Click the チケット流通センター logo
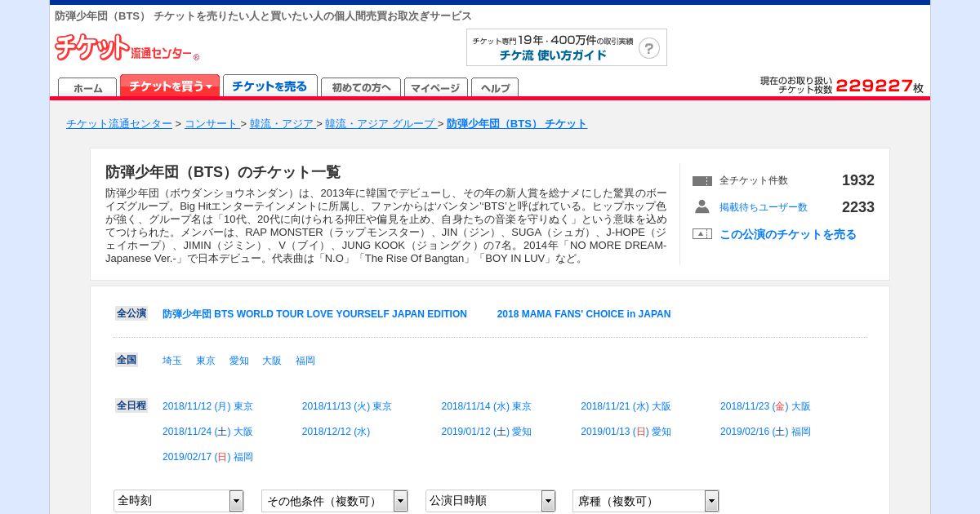Screen dimensions: 980x514 pos(127,47)
